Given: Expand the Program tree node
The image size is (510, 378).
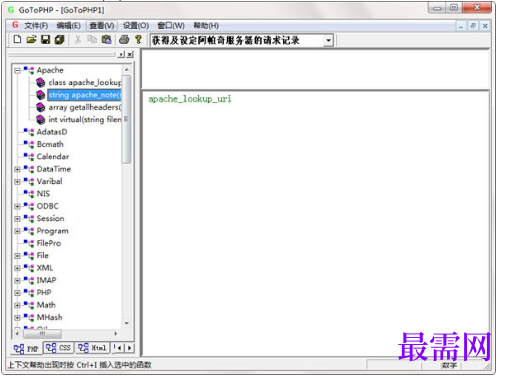Looking at the screenshot, I should point(17,231).
